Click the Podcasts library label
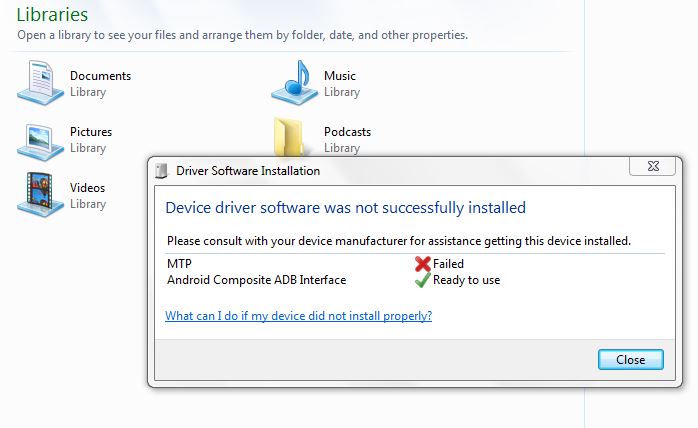 [x=347, y=132]
